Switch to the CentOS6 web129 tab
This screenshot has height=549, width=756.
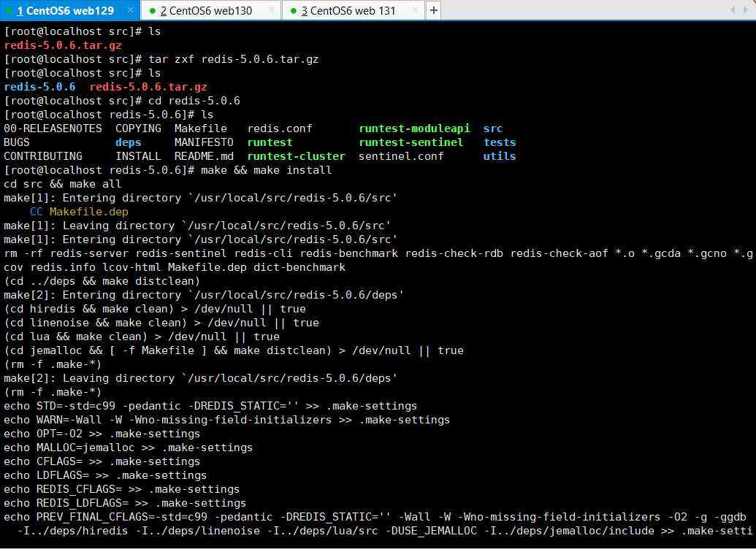click(x=70, y=11)
